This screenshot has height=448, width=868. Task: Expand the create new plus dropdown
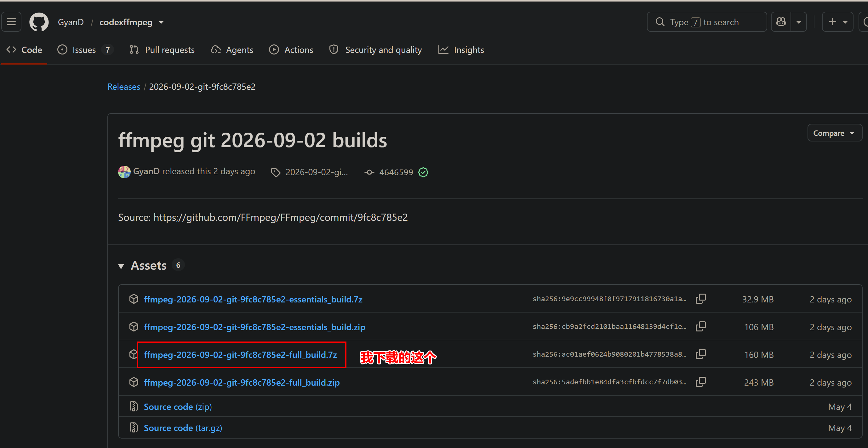(x=837, y=22)
